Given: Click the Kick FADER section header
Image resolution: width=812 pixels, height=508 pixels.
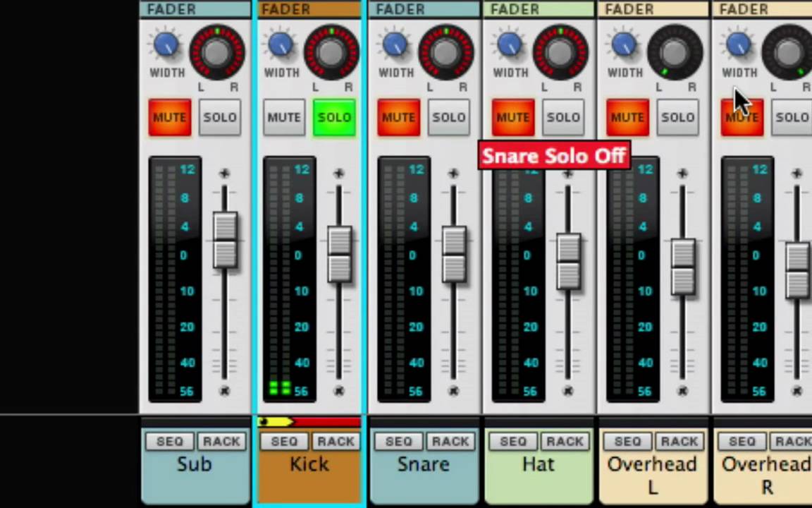Looking at the screenshot, I should click(309, 8).
